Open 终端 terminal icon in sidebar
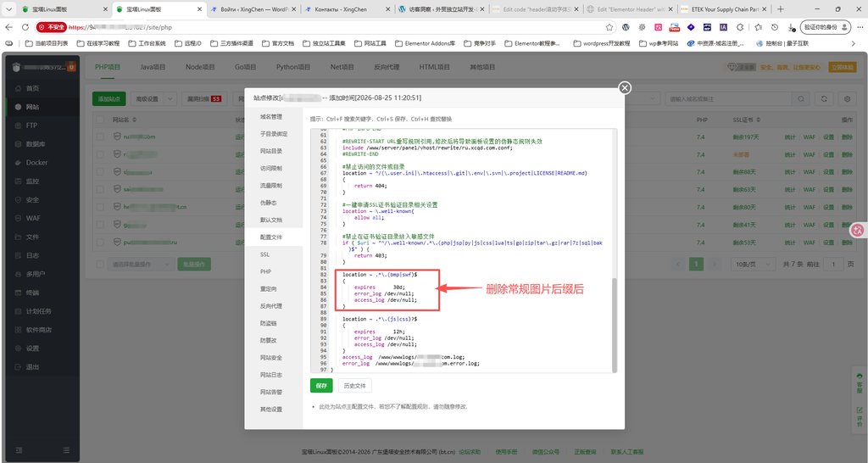 [19, 293]
